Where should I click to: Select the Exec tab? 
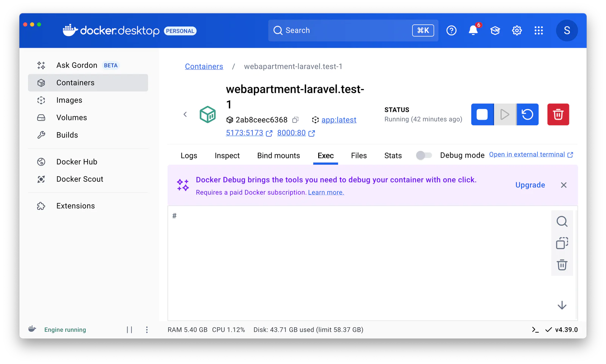coord(326,156)
